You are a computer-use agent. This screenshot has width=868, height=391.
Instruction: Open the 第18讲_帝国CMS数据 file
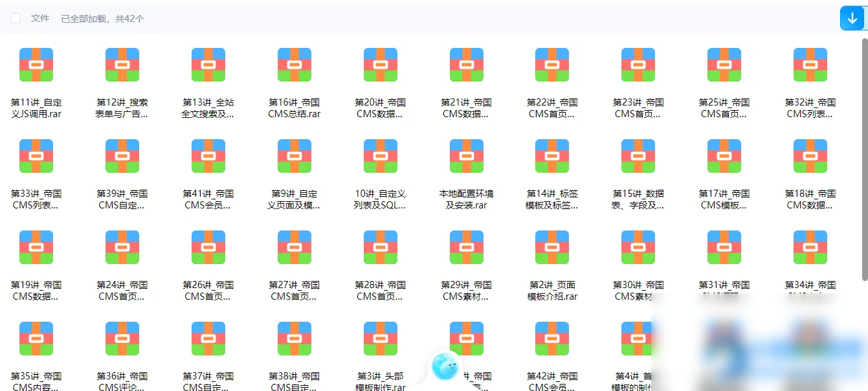click(810, 155)
